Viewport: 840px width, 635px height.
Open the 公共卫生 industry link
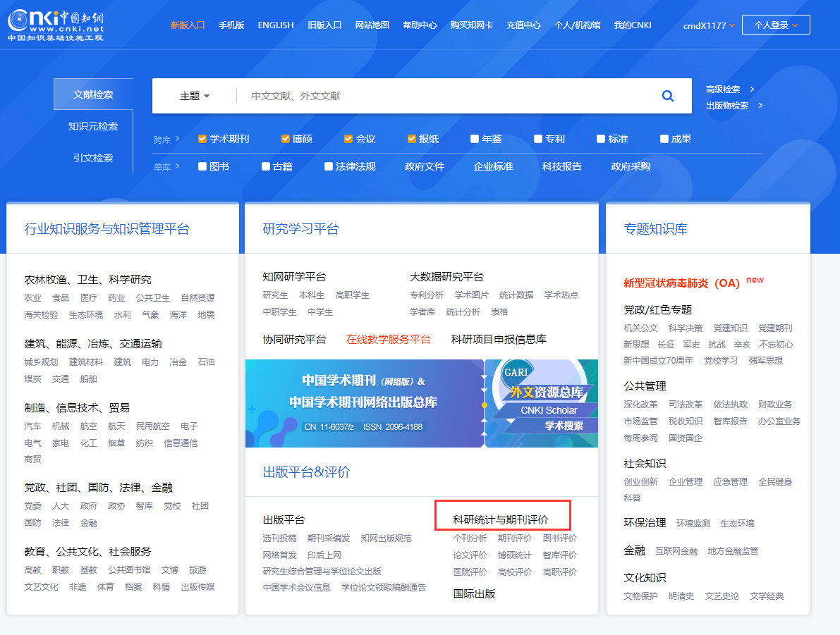click(x=152, y=297)
